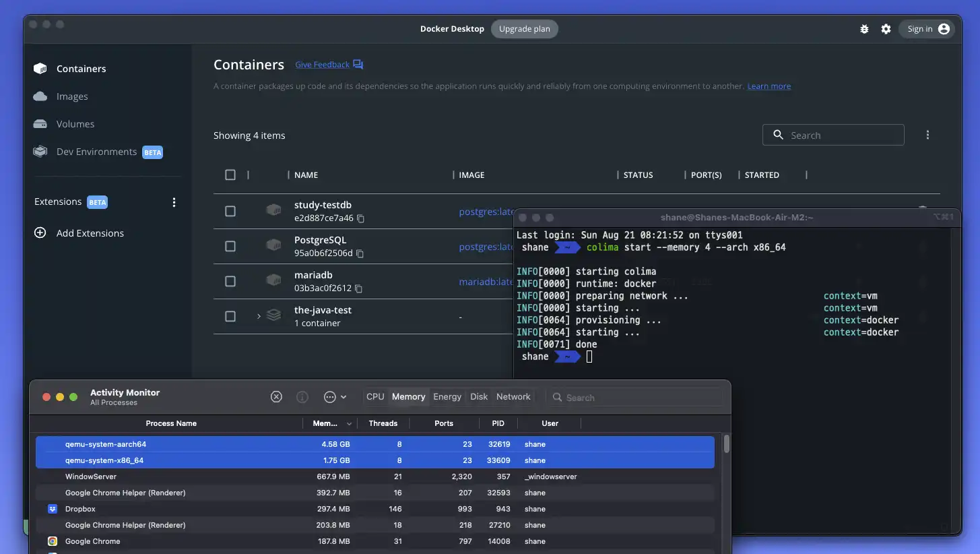The width and height of the screenshot is (980, 554).
Task: Open Containers section in Docker sidebar
Action: click(x=81, y=69)
